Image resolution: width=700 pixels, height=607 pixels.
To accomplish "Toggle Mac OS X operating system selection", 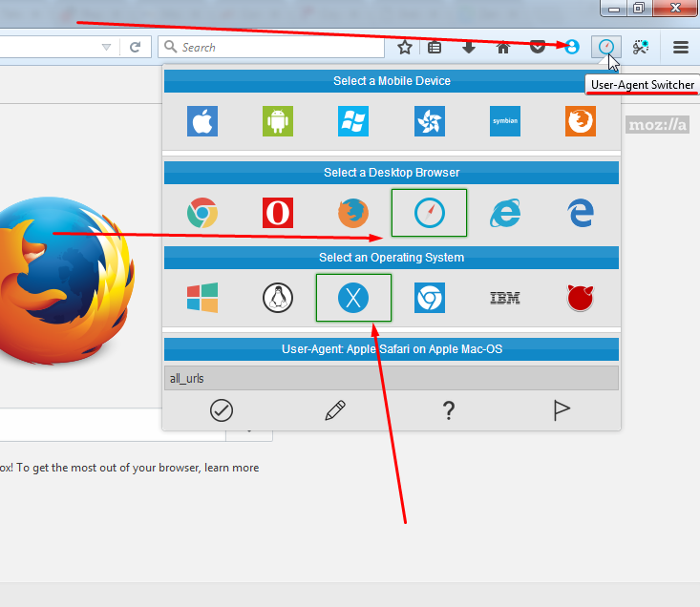I will pos(353,299).
